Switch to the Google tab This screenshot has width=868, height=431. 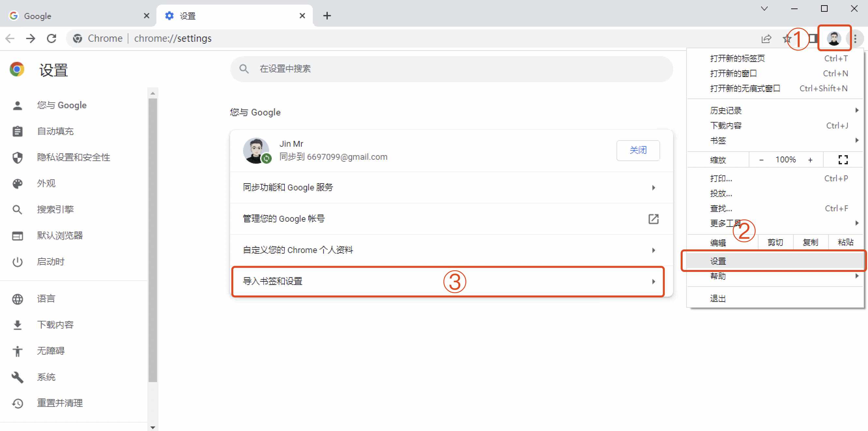click(78, 16)
